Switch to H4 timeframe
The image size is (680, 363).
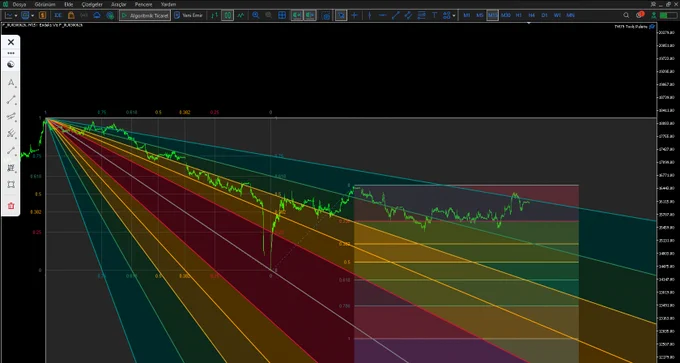[x=532, y=15]
